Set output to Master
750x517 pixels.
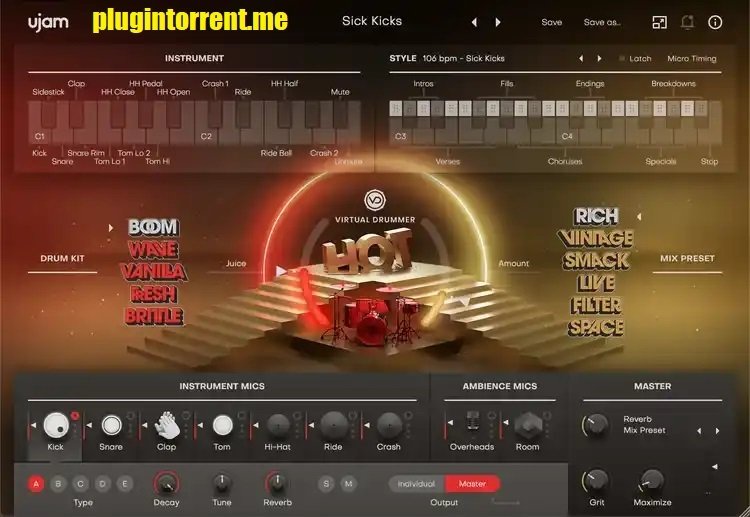point(473,484)
